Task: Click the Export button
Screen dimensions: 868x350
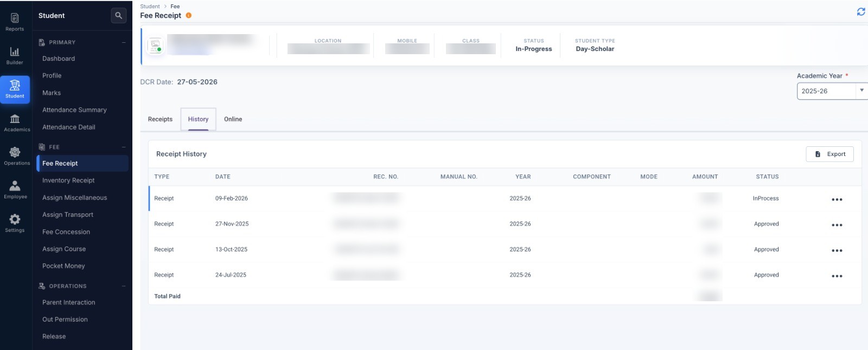Action: (829, 154)
